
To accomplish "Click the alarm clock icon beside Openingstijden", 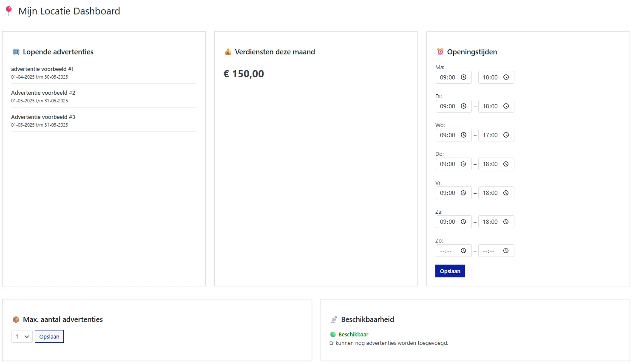I will tap(440, 52).
